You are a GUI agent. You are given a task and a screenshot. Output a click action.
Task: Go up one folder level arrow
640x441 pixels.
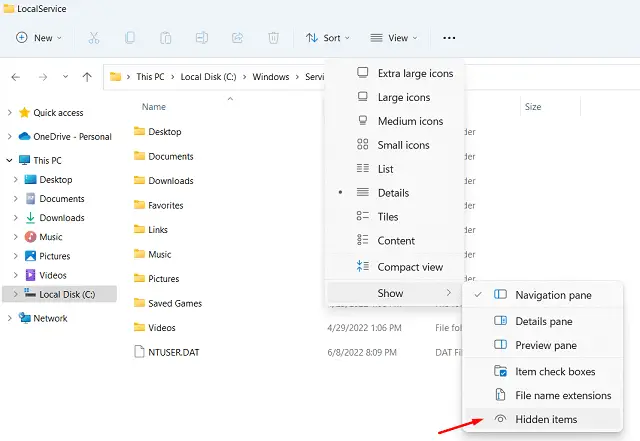pos(87,77)
